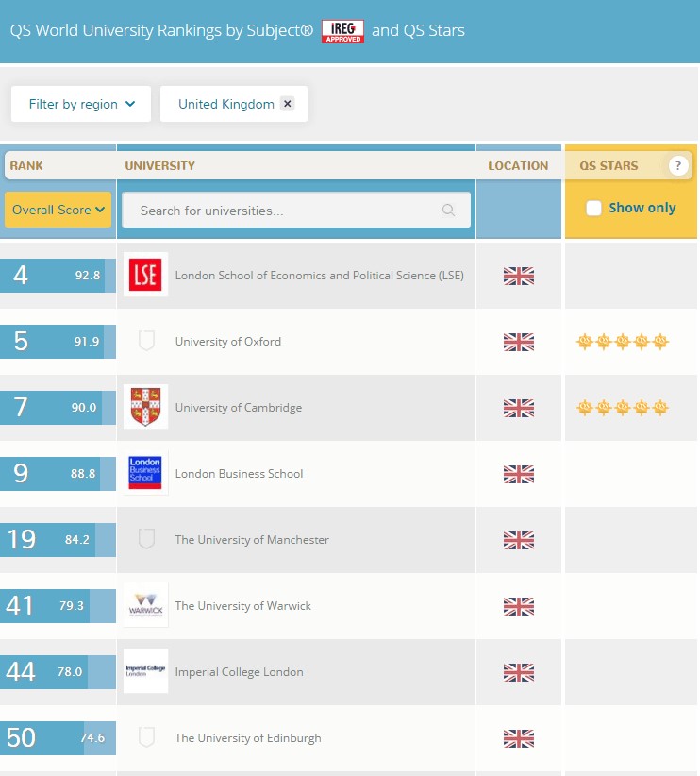Click UK flag in LSE row
700x776 pixels.
click(518, 276)
